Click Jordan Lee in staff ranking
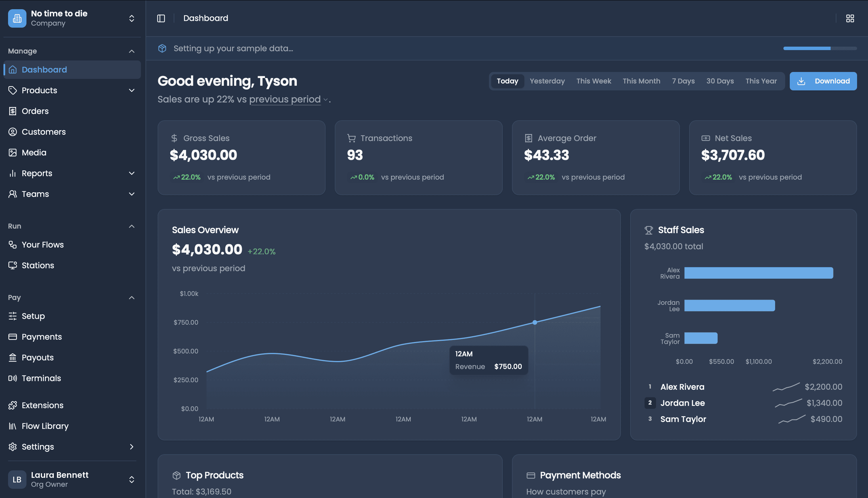The image size is (868, 498). click(682, 403)
